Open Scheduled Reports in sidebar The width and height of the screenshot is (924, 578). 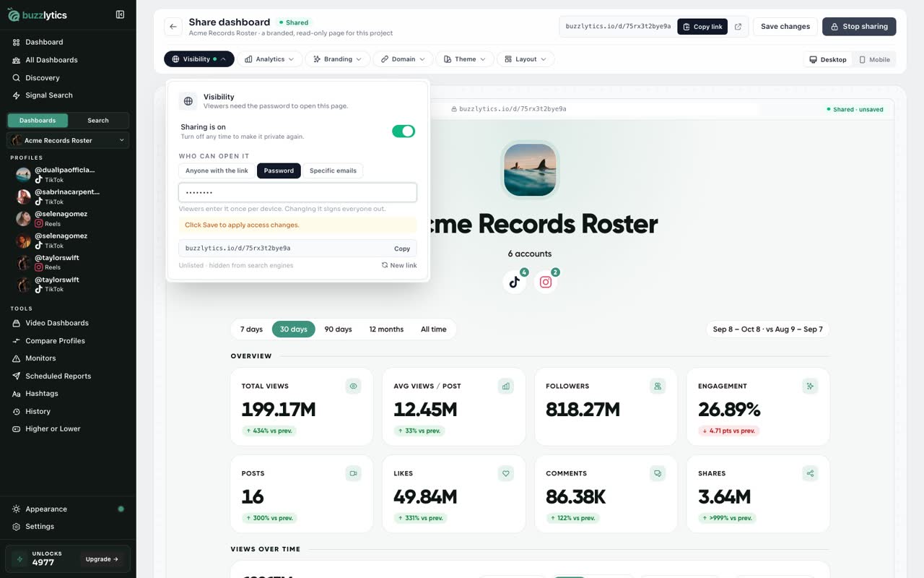[58, 376]
